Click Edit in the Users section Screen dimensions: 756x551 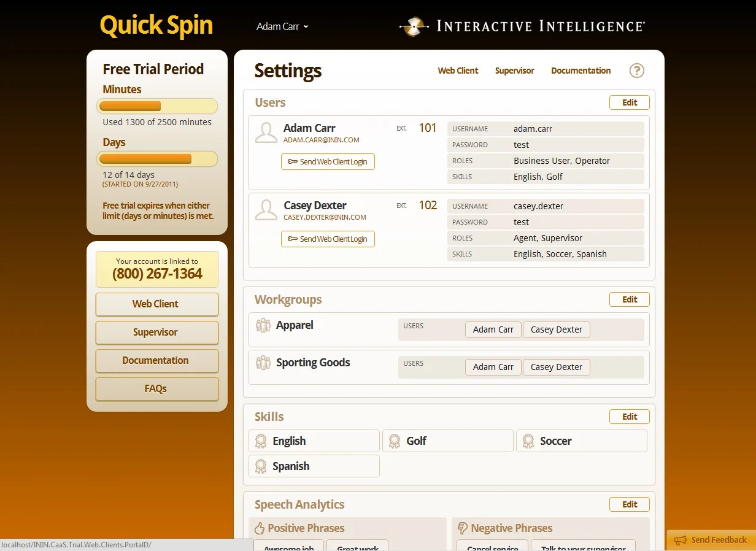[629, 102]
